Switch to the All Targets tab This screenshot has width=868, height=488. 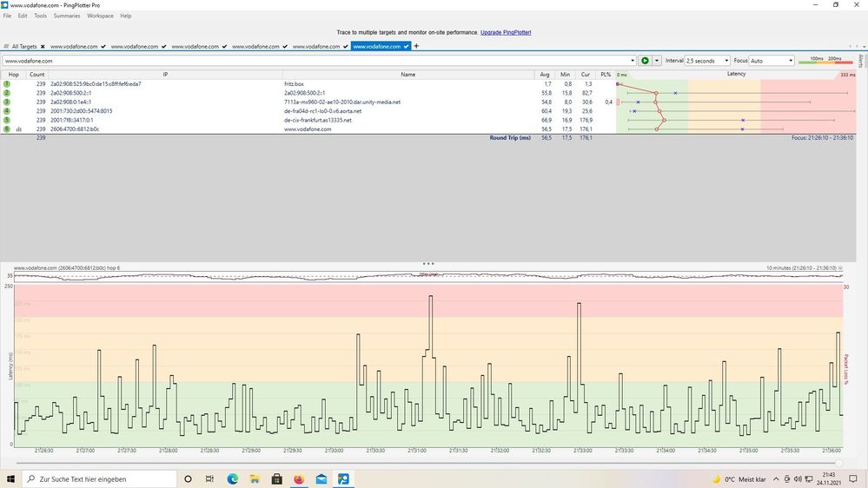point(24,46)
